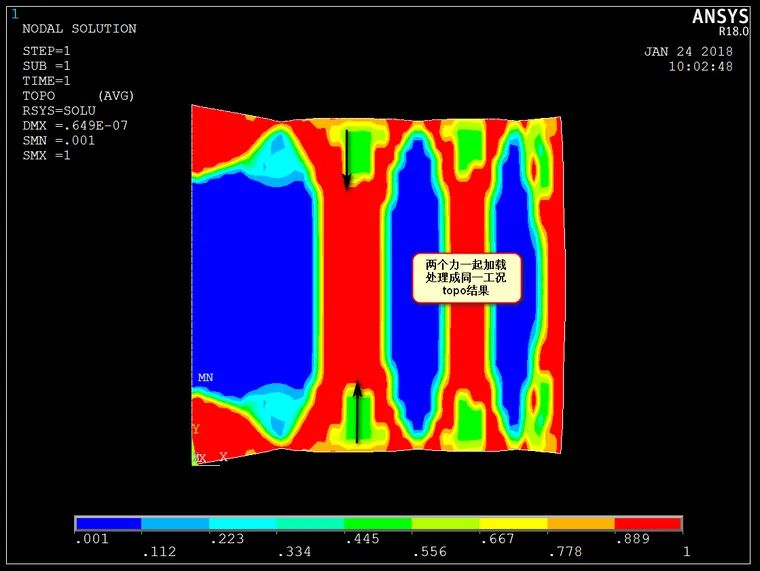Image resolution: width=760 pixels, height=571 pixels.
Task: Click the SUB =1 text
Action: [x=47, y=66]
